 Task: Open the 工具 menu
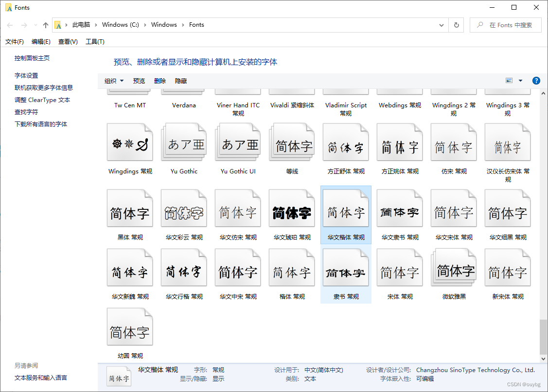point(94,41)
